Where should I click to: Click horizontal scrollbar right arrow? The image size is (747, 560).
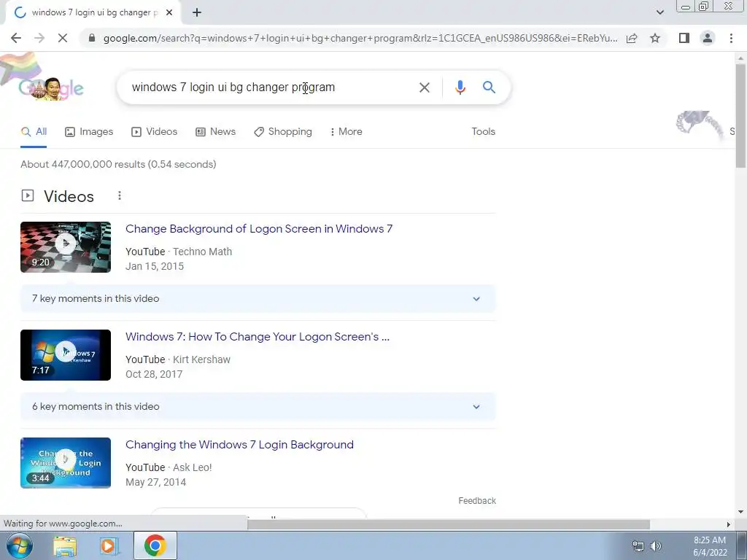[729, 524]
